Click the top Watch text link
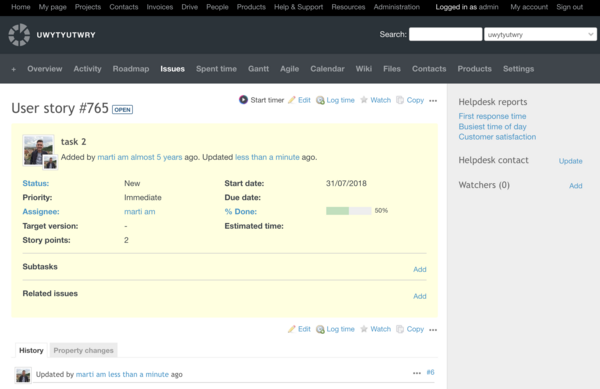The height and width of the screenshot is (389, 600). 381,100
